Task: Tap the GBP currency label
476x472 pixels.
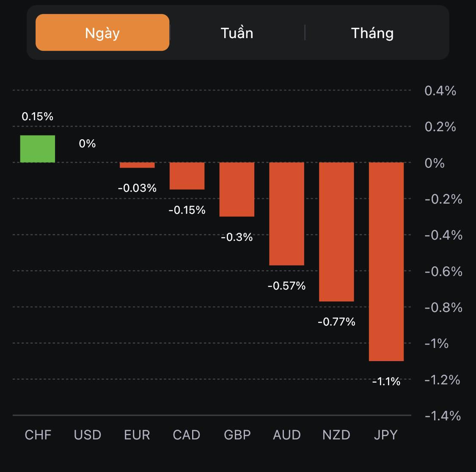Action: point(237,435)
